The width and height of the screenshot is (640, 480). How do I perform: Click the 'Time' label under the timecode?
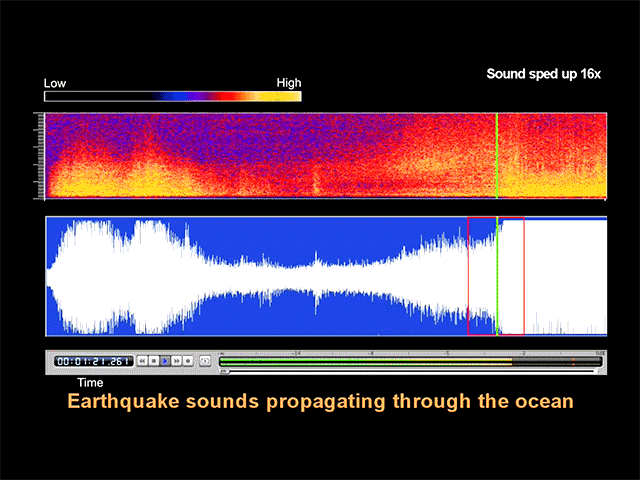[90, 382]
